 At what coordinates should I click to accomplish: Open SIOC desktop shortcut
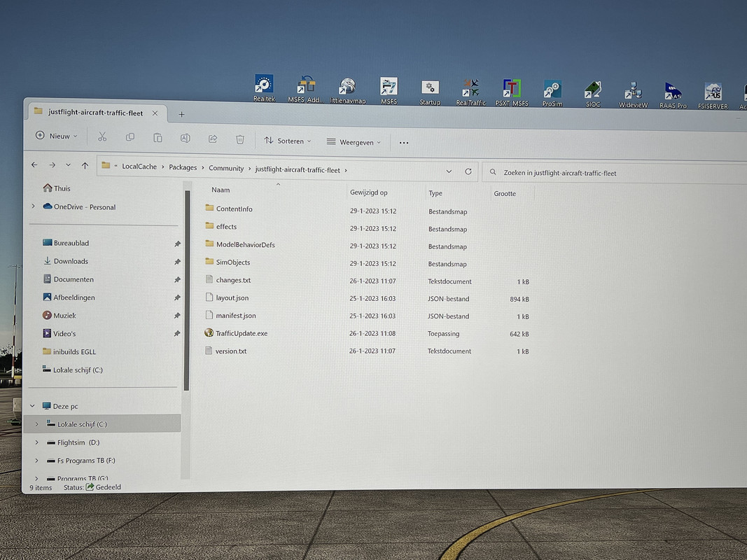point(593,94)
